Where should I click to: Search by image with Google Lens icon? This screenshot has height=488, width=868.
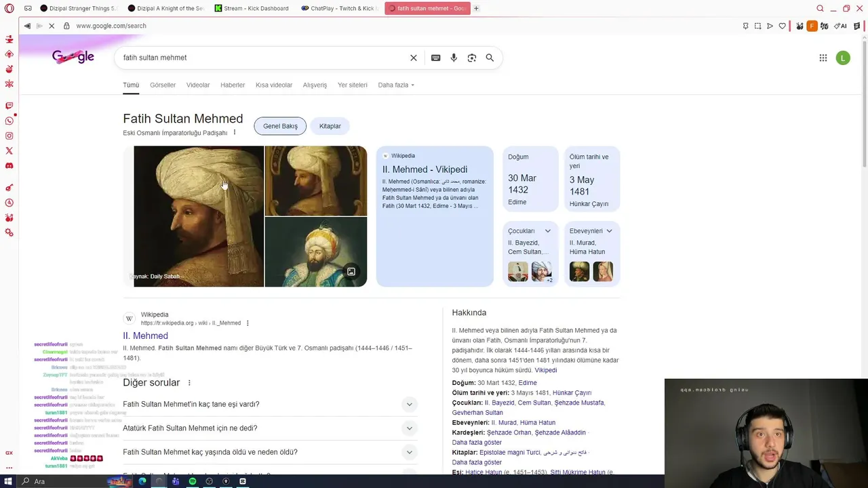tap(472, 58)
